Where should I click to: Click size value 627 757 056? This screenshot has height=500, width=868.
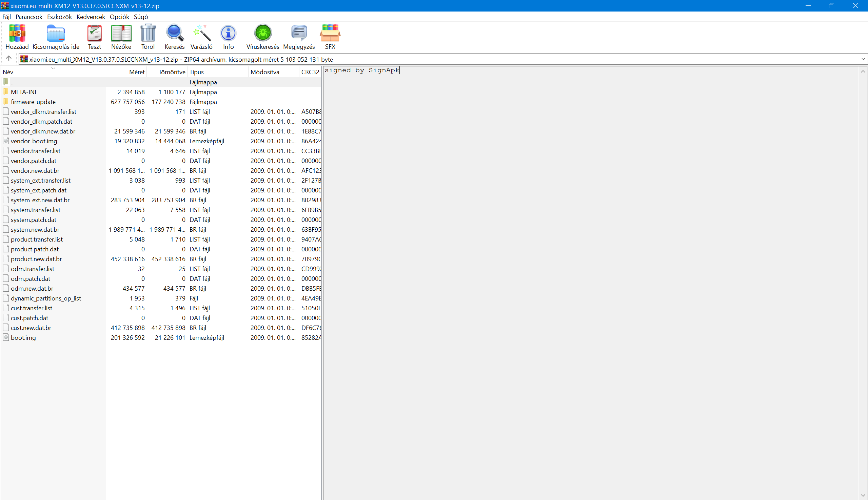[x=127, y=102]
